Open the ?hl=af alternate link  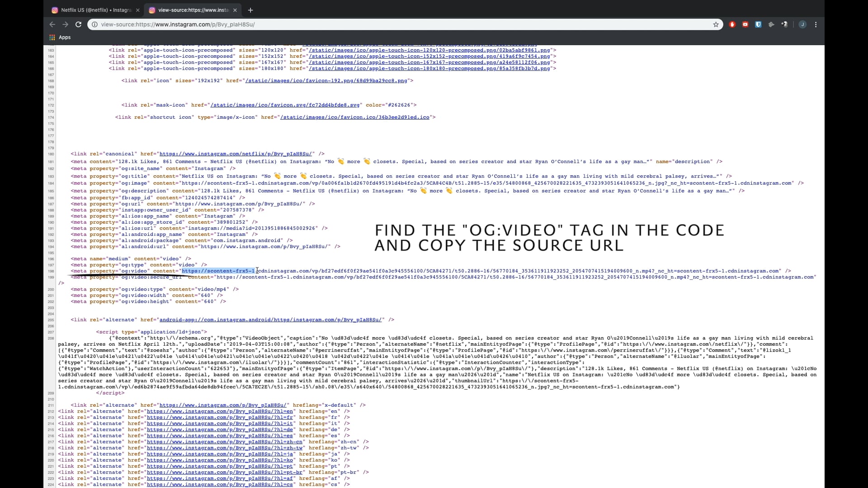coord(221,479)
